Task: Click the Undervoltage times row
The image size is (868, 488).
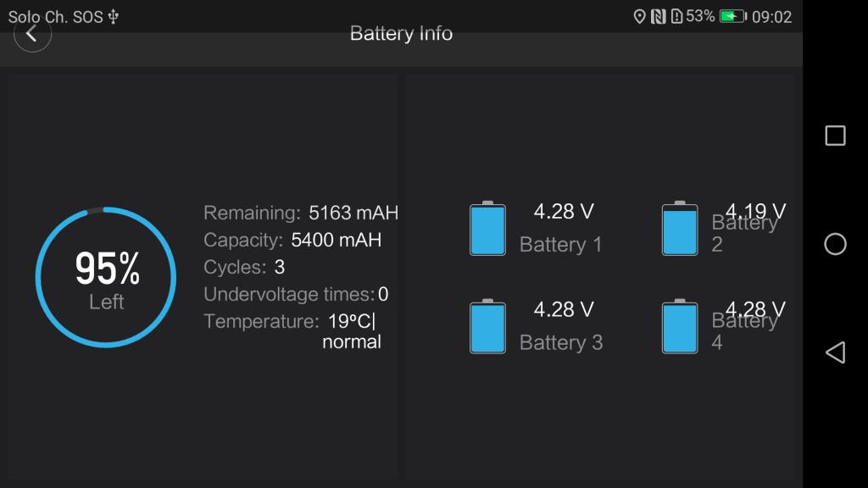Action: (296, 294)
